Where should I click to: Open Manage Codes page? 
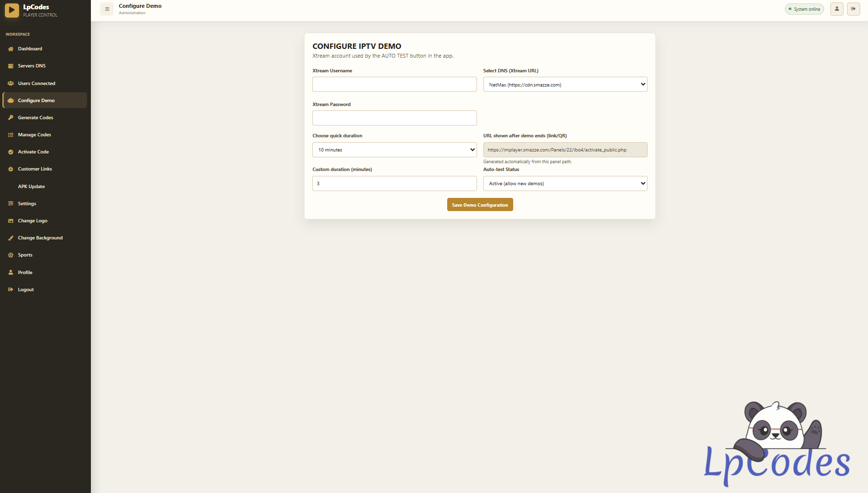[45, 135]
